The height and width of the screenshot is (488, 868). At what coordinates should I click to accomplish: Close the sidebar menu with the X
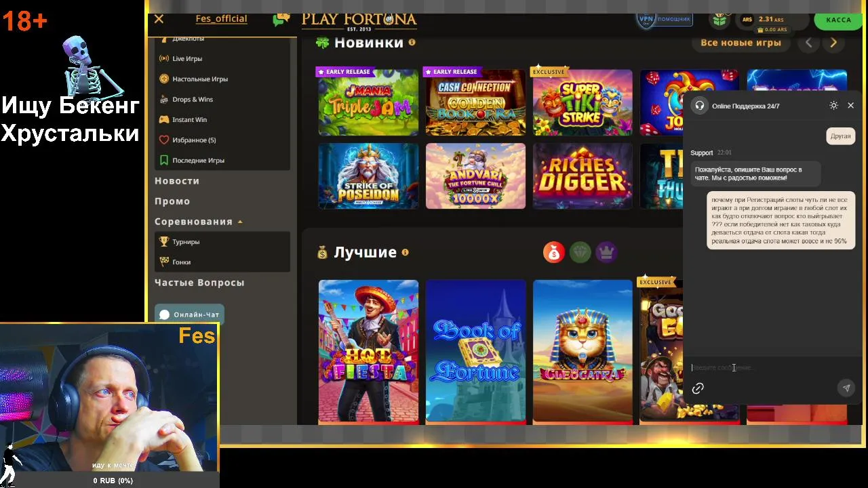pos(159,19)
